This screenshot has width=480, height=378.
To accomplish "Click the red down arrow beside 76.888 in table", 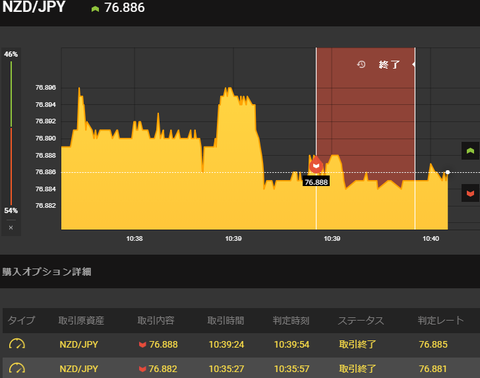I will [x=143, y=344].
